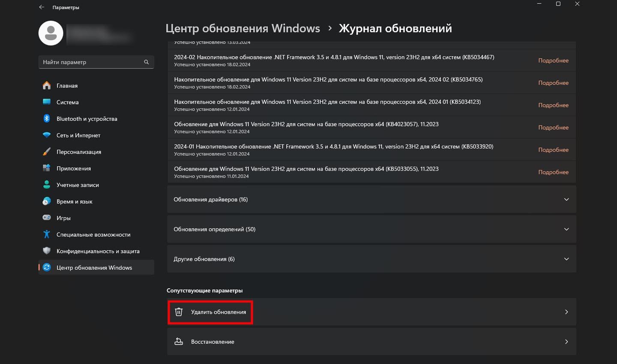Image resolution: width=617 pixels, height=364 pixels.
Task: Open Подробнее for KB5034123 update
Action: (x=553, y=105)
